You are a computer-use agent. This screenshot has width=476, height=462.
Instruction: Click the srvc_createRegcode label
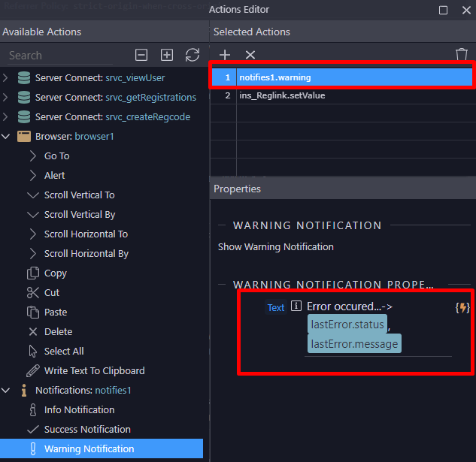point(148,116)
